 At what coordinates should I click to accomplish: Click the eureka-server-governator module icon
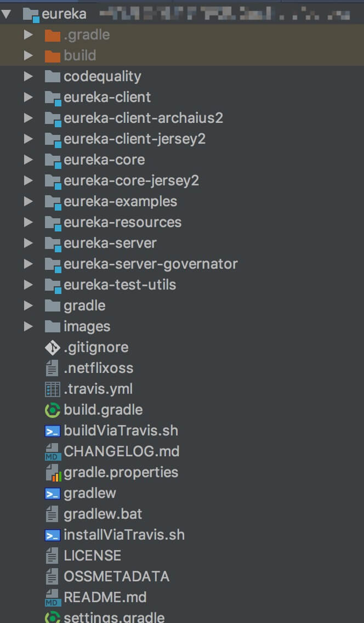coord(53,265)
